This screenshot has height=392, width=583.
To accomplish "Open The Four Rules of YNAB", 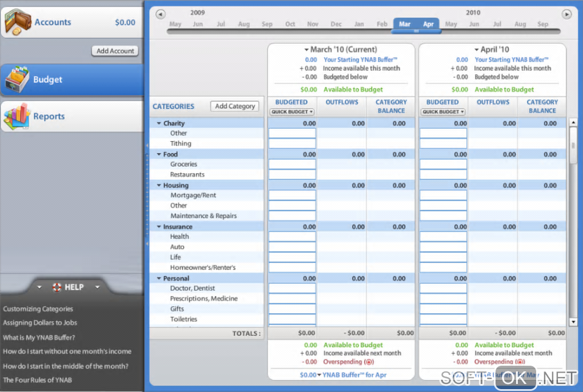I will click(38, 380).
